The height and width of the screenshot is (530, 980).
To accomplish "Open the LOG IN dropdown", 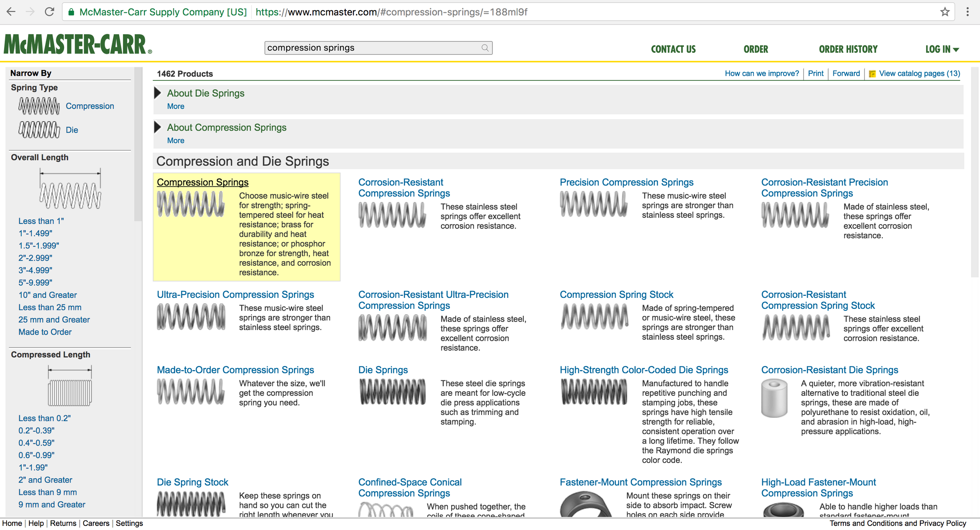I will pyautogui.click(x=942, y=49).
